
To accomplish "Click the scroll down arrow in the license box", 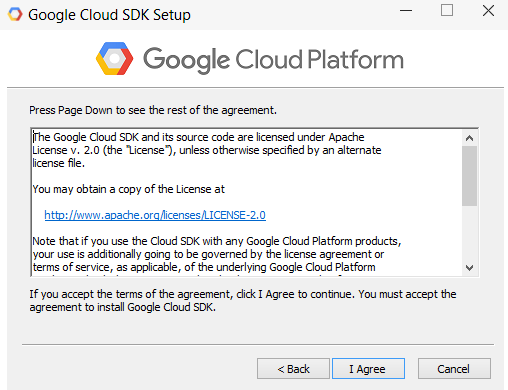I will coord(470,268).
